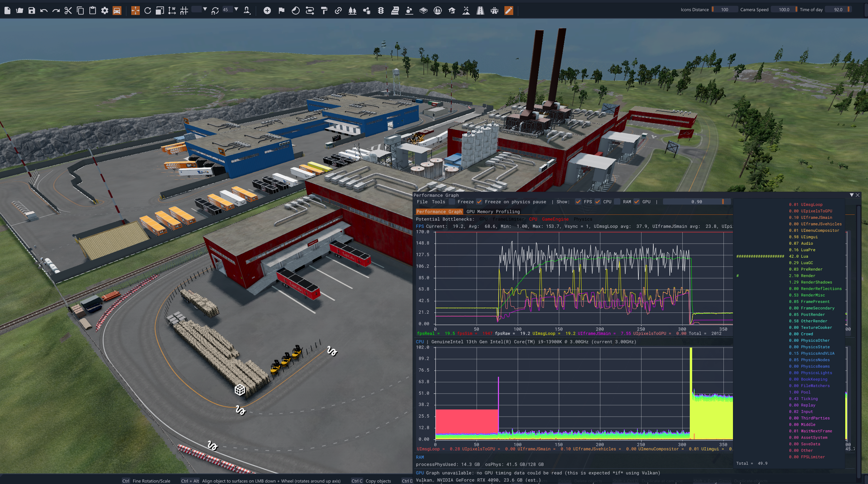
Task: Open the forest trees editor
Action: 352,10
